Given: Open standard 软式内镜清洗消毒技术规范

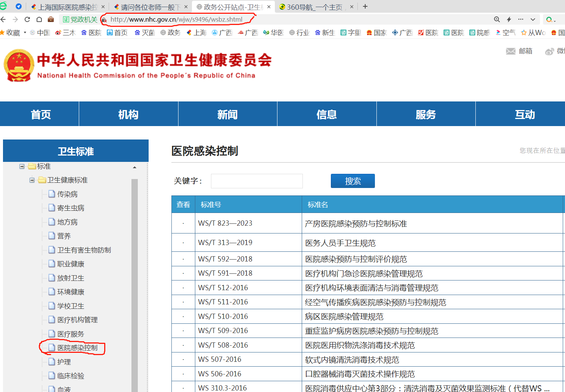Looking at the screenshot, I should pos(352,360).
